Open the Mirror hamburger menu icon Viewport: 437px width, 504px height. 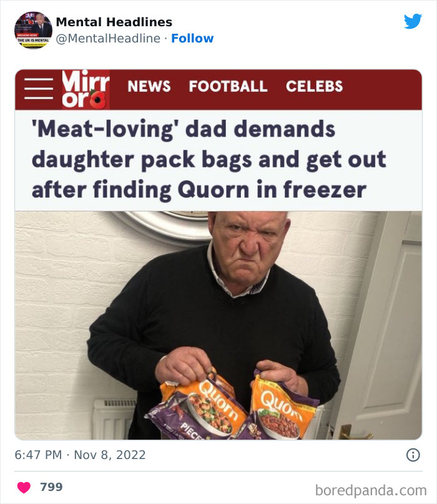pyautogui.click(x=39, y=86)
